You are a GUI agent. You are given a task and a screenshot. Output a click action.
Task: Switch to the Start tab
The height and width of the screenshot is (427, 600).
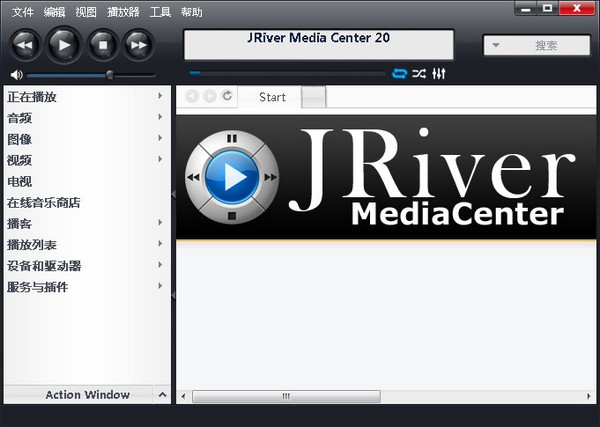[x=272, y=97]
